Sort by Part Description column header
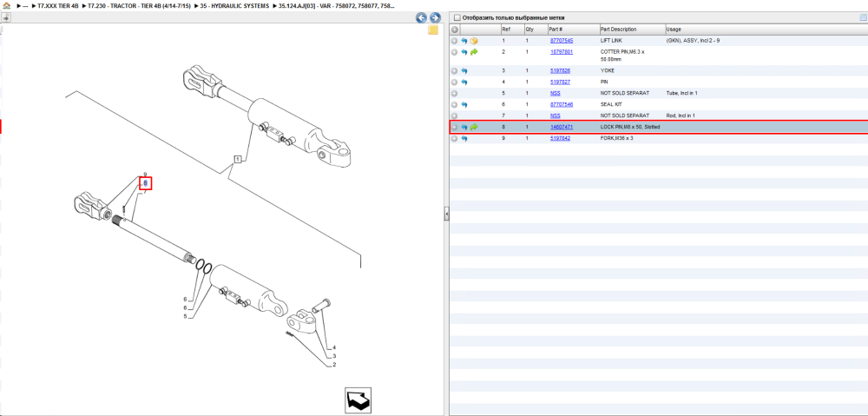 632,30
